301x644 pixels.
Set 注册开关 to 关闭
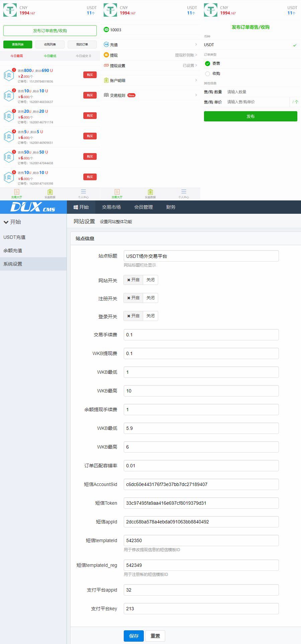click(150, 298)
